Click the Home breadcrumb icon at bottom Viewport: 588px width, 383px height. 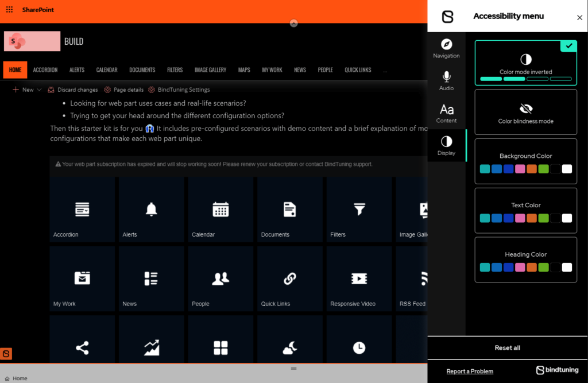(x=7, y=378)
